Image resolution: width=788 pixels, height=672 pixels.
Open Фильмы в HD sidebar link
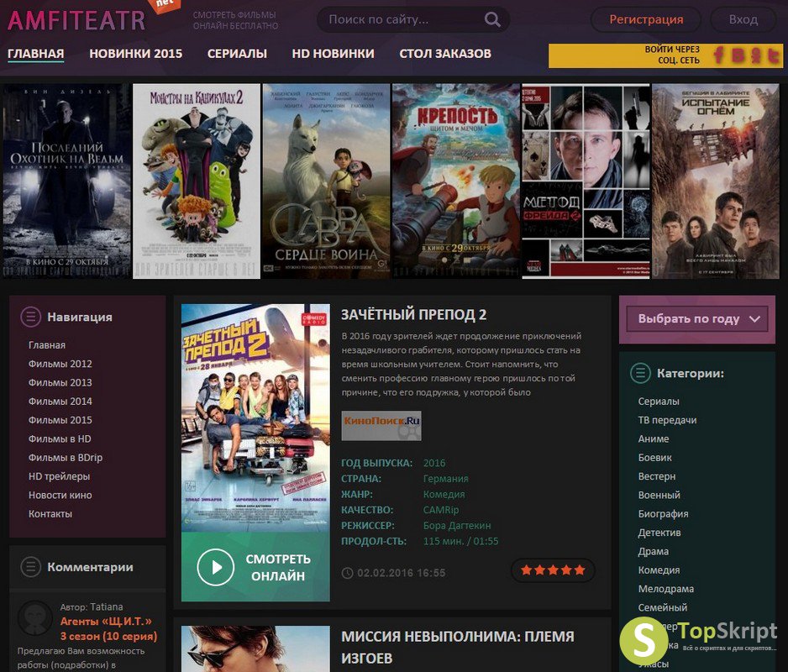[x=60, y=438]
